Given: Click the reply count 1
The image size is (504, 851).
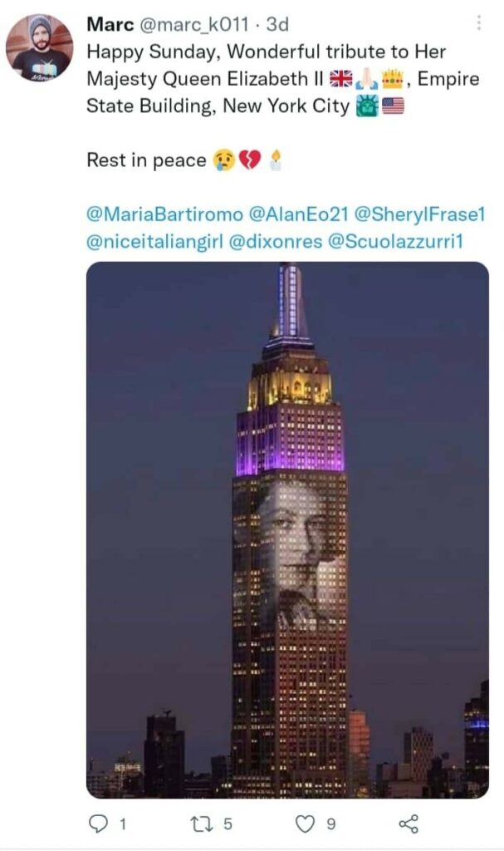Looking at the screenshot, I should (x=123, y=824).
